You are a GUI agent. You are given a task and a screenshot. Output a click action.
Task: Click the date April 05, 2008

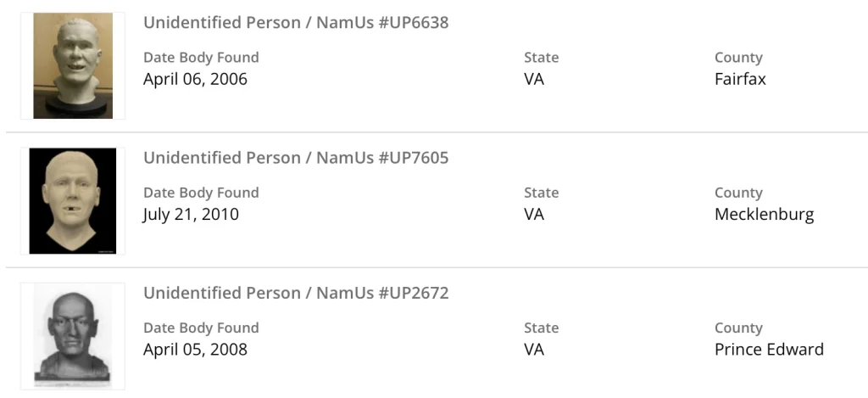tap(195, 350)
